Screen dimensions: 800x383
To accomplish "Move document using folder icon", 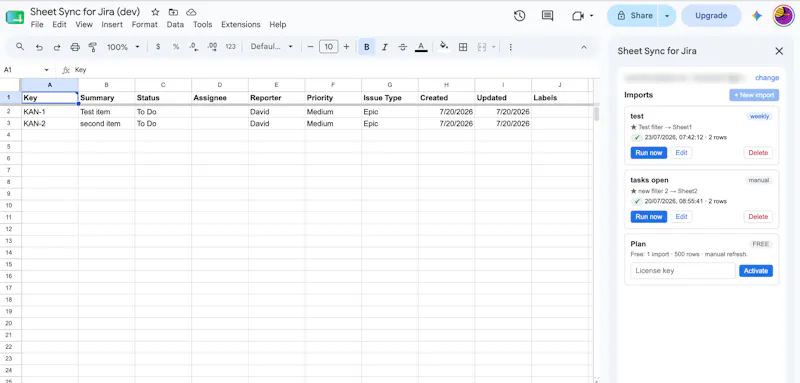I will [173, 12].
